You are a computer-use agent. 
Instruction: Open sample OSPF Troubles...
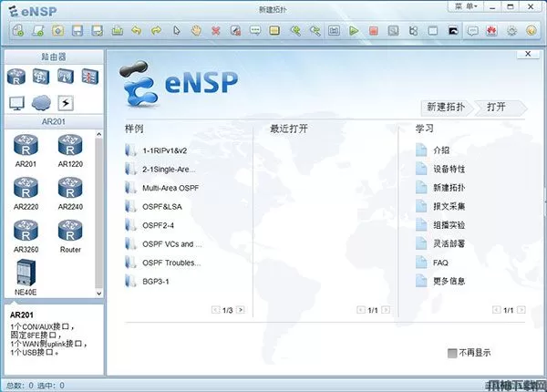(x=163, y=263)
